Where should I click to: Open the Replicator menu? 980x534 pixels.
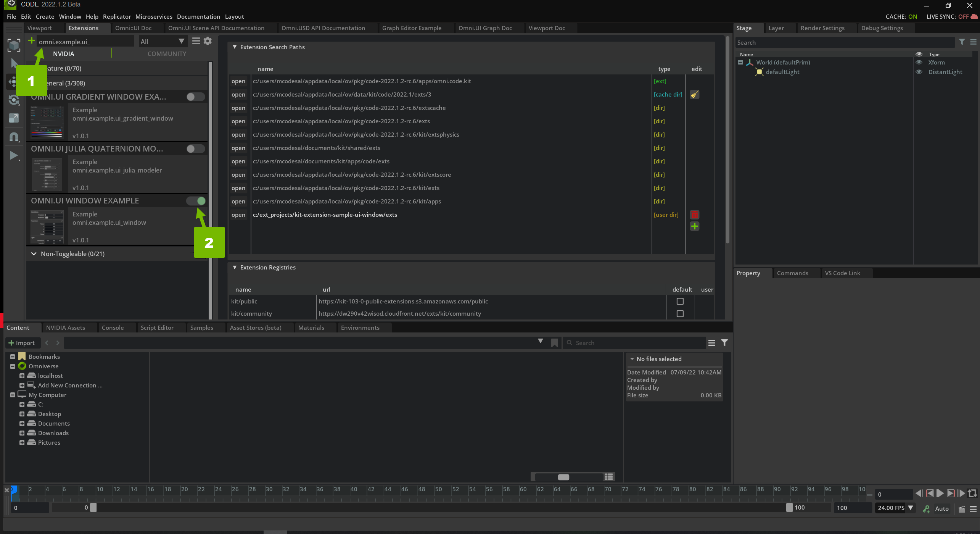click(x=117, y=16)
